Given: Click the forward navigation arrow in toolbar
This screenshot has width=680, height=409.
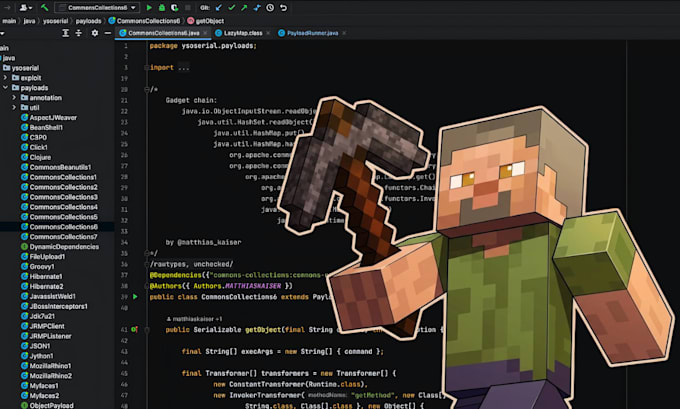Looking at the screenshot, I should (x=7, y=7).
